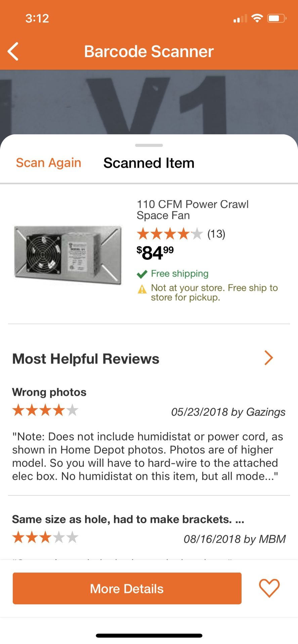Tap the cellular signal icon

coord(240,19)
